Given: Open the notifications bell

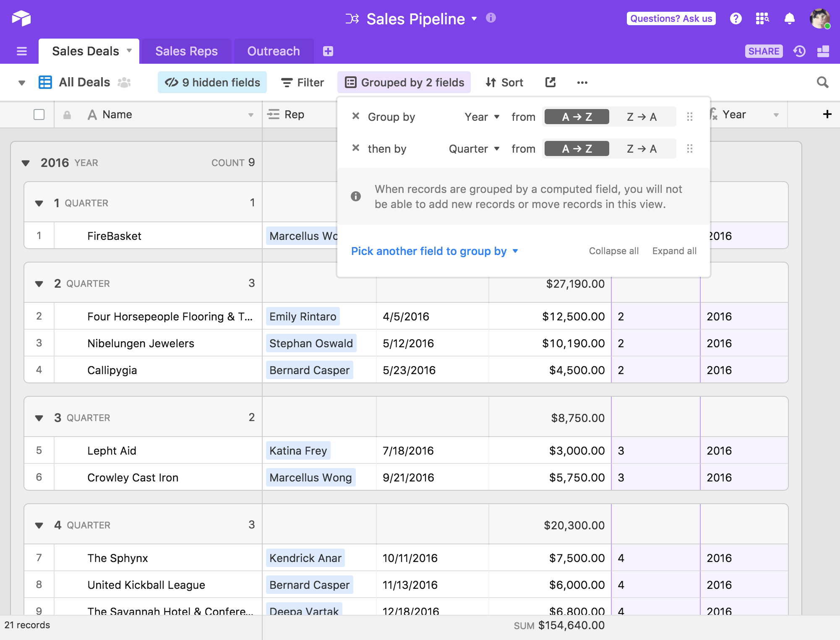Looking at the screenshot, I should point(790,18).
